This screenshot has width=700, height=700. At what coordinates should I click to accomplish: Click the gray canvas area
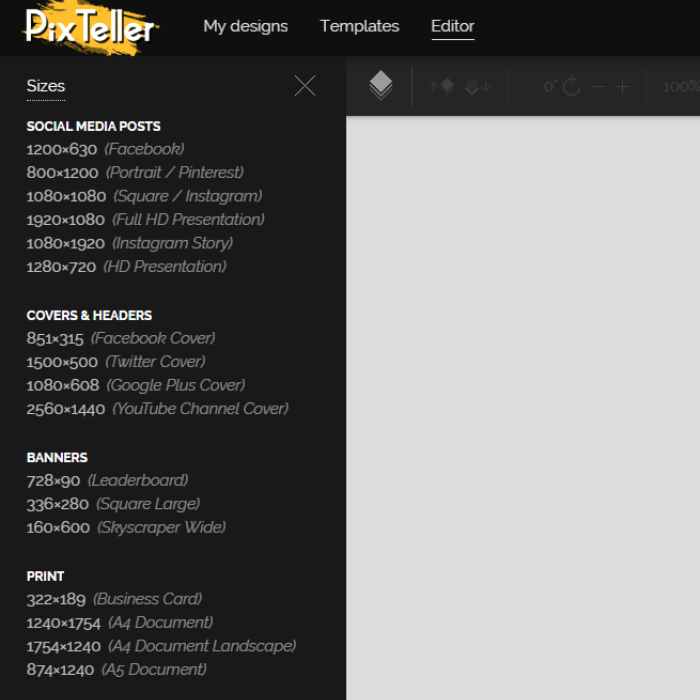pos(523,408)
